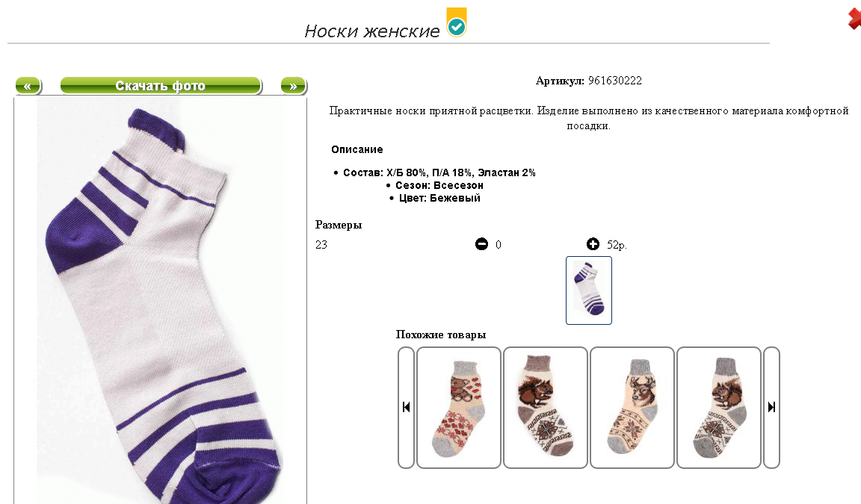Click the minus quantity icon for size 23

coord(481,244)
